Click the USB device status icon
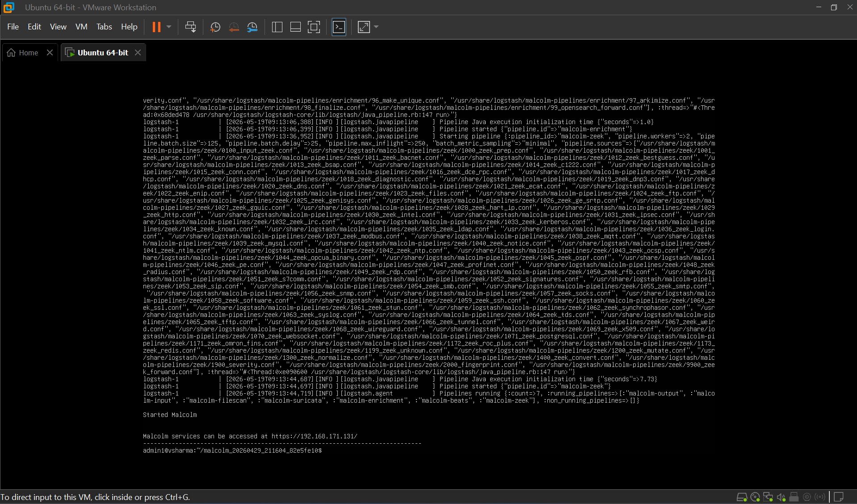Viewport: 857px width, 504px height. pyautogui.click(x=794, y=497)
